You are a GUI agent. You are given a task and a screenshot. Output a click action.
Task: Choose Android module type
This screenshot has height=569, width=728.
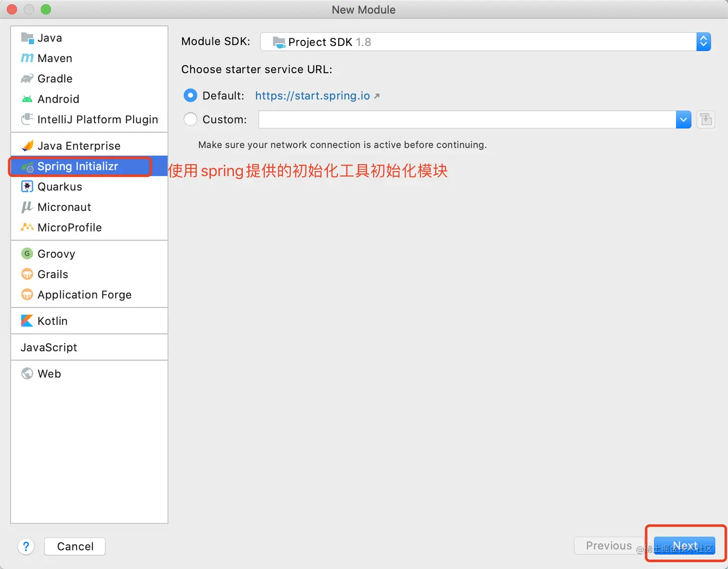tap(89, 99)
